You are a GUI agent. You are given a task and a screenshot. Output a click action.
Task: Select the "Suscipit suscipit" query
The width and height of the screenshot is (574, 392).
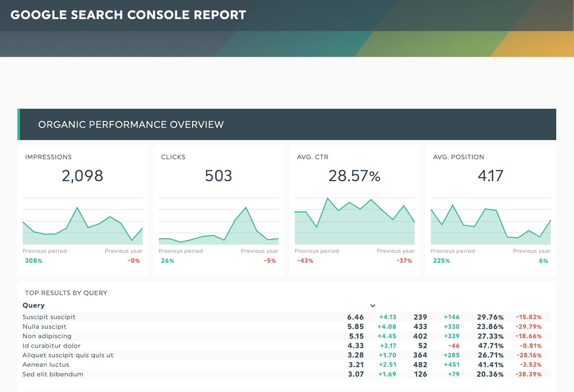click(49, 317)
